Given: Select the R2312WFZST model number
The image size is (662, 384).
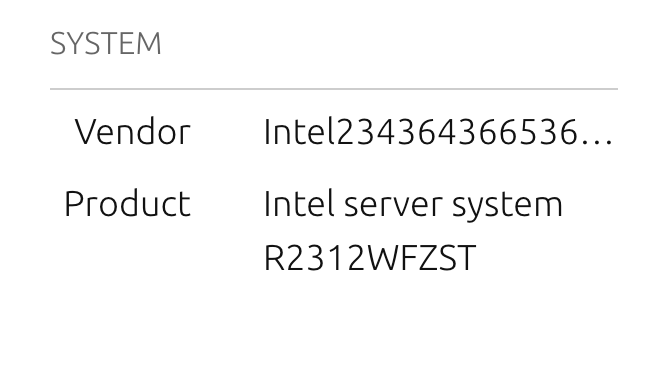Looking at the screenshot, I should 370,258.
